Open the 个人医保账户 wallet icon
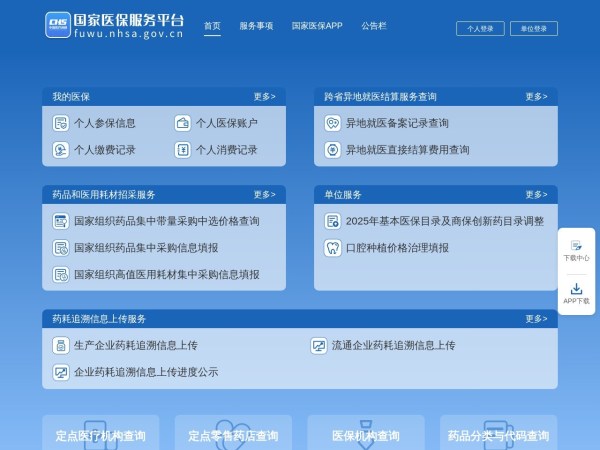Image resolution: width=600 pixels, height=450 pixels. (x=183, y=123)
